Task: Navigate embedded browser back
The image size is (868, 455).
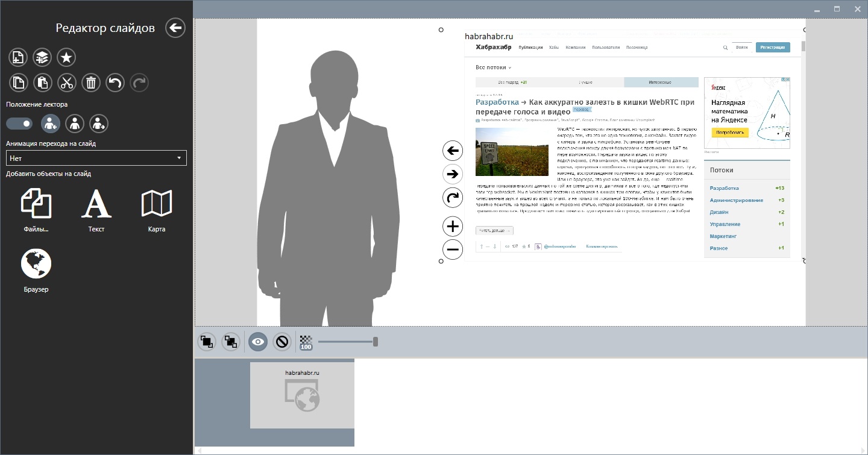Action: point(453,151)
